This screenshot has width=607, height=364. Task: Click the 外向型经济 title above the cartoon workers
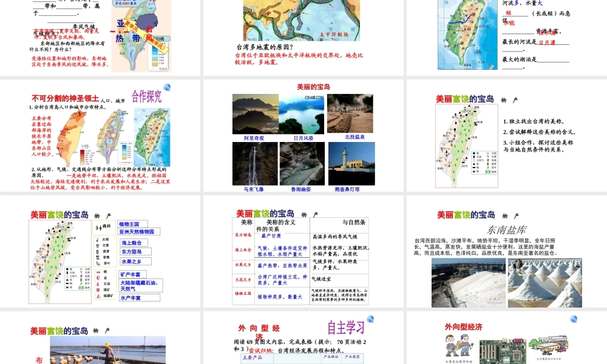tap(463, 327)
